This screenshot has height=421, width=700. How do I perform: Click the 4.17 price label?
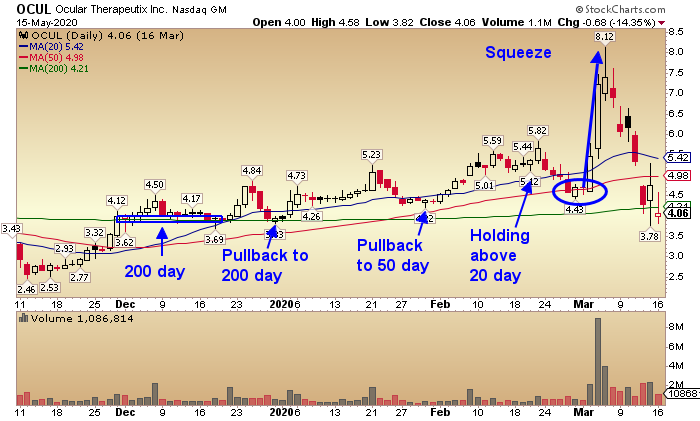[192, 198]
